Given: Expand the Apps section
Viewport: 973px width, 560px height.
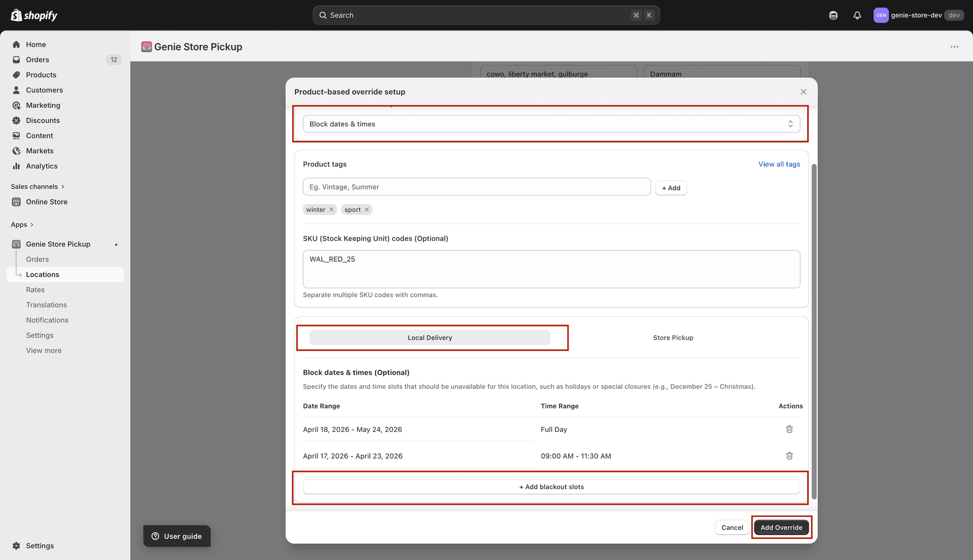Looking at the screenshot, I should point(22,225).
